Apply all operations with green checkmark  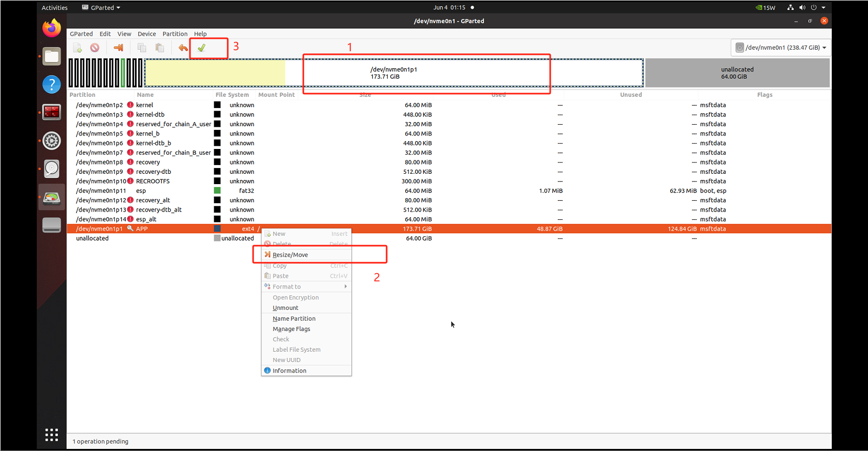pos(201,48)
